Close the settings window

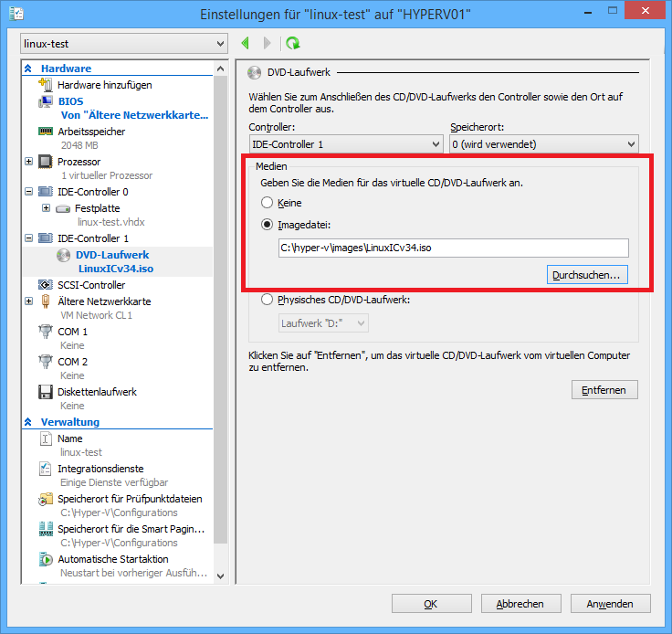(645, 11)
